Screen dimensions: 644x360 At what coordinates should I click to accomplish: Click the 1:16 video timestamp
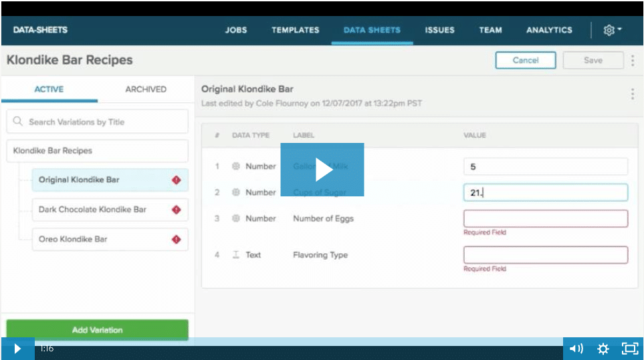click(47, 349)
